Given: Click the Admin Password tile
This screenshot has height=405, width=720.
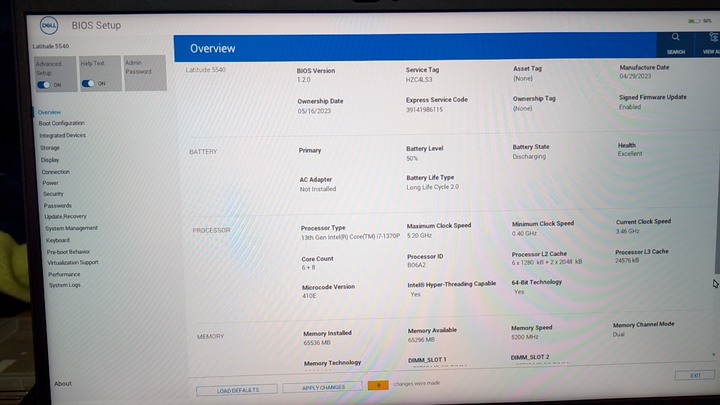Looking at the screenshot, I should pos(145,73).
